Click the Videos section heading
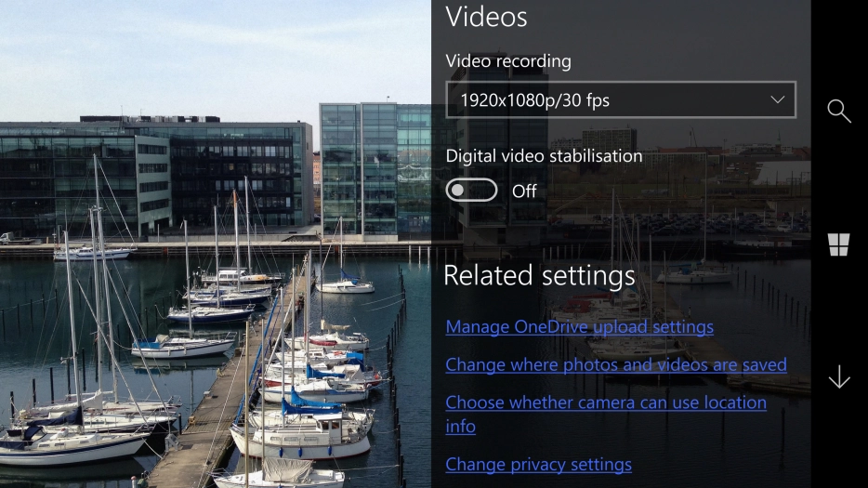 pyautogui.click(x=487, y=17)
